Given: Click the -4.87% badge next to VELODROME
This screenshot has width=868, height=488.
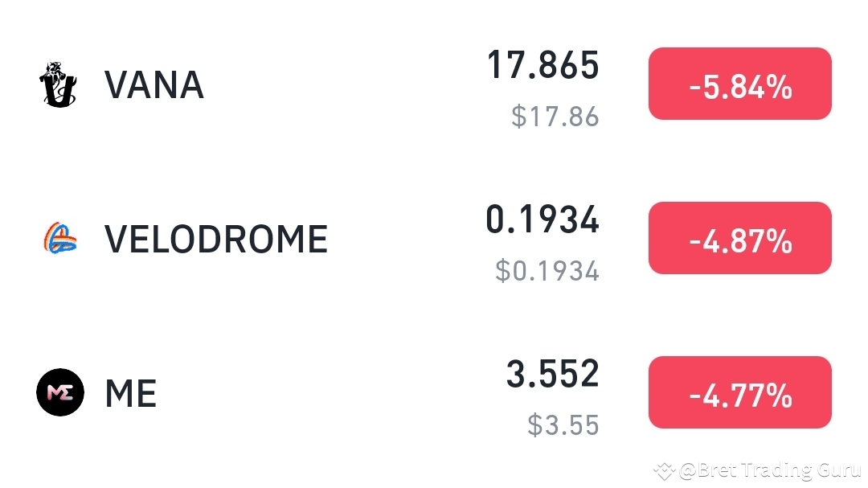Looking at the screenshot, I should click(739, 237).
